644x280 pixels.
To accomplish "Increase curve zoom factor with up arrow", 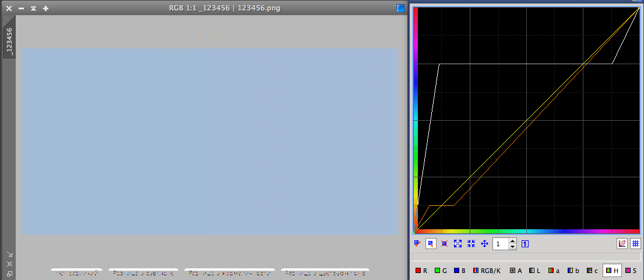I will point(512,242).
